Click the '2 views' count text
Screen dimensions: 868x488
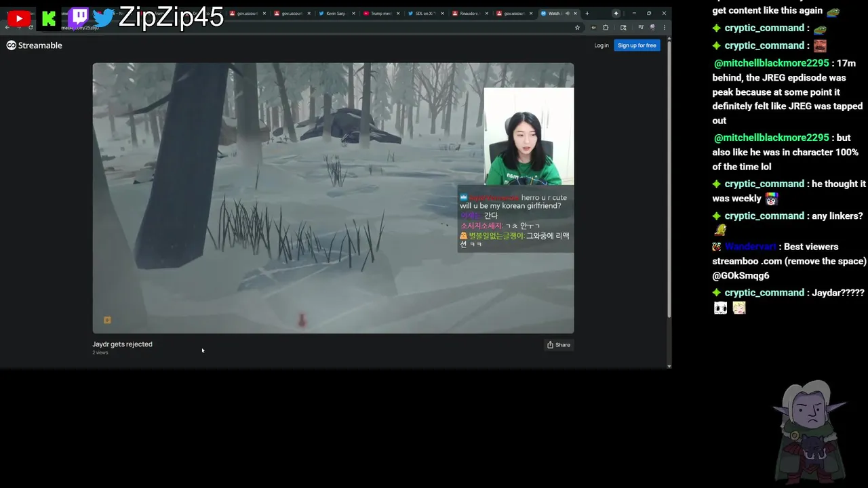[x=100, y=352]
